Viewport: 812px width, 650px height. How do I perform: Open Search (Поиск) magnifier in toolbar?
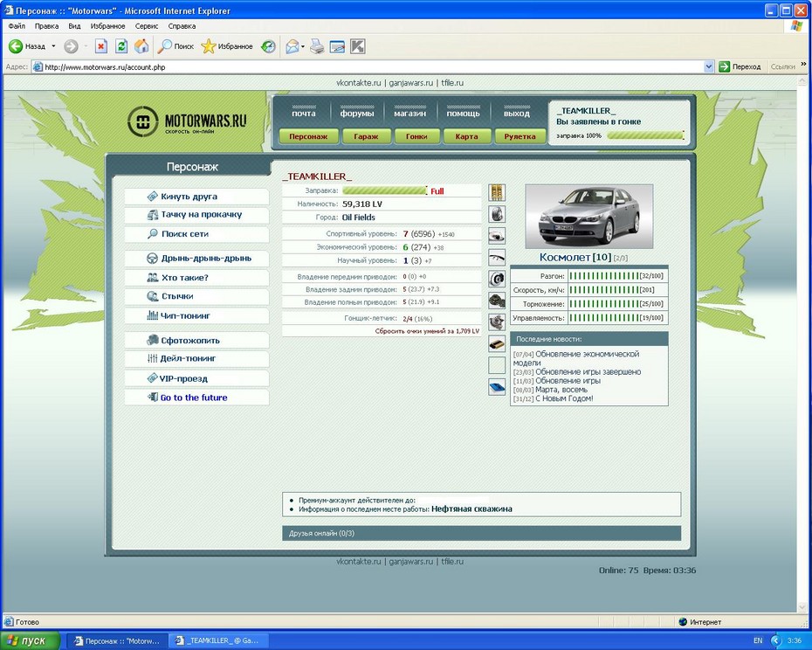(x=176, y=46)
